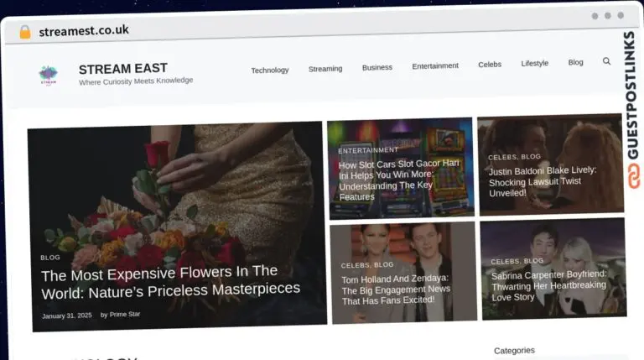Viewport: 644px width, 360px height.
Task: Open the Blog menu item
Action: click(x=575, y=62)
